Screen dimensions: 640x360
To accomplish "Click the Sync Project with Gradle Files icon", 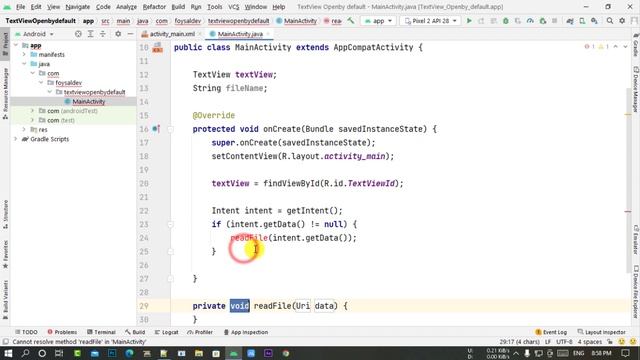I will (x=570, y=21).
